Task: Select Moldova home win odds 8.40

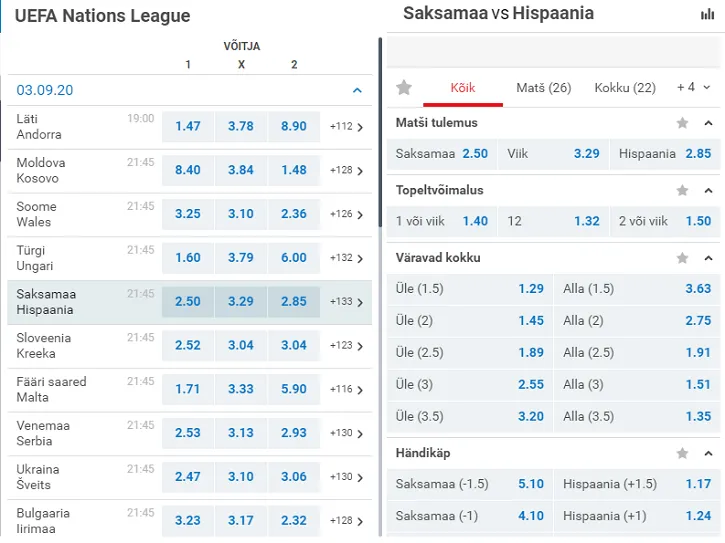Action: (x=188, y=170)
